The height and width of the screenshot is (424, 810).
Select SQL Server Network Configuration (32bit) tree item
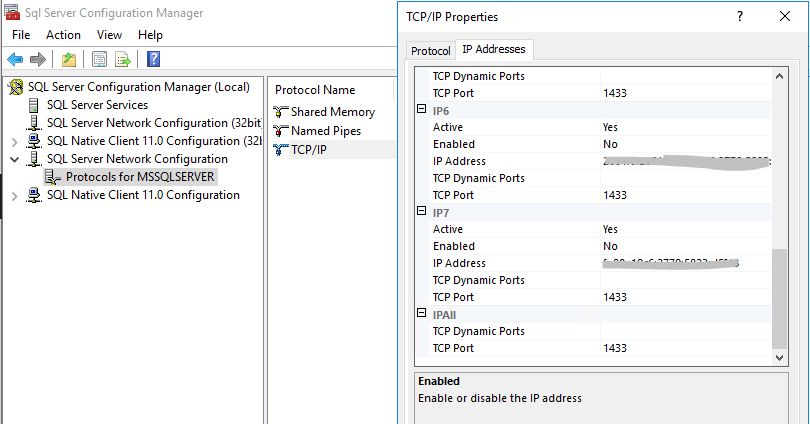pyautogui.click(x=154, y=123)
